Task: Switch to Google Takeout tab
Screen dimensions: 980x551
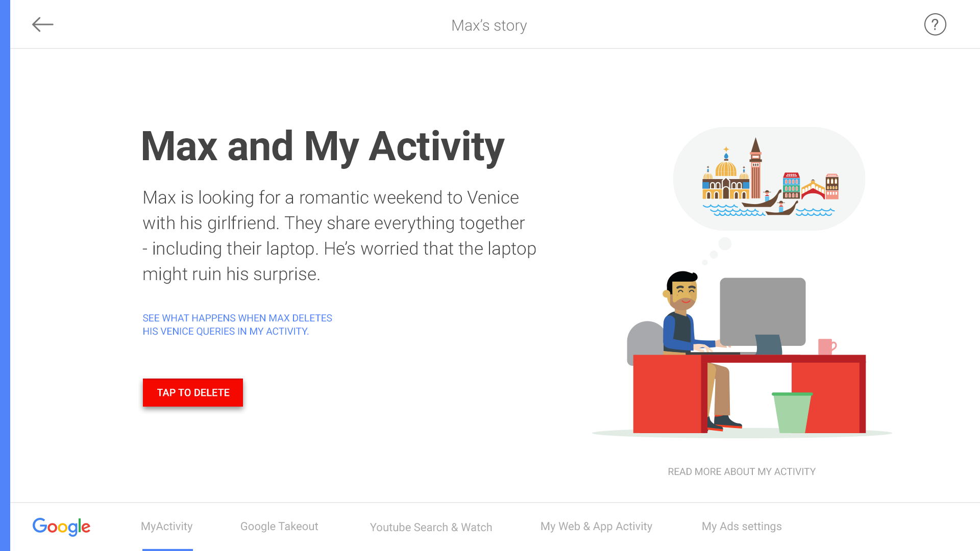Action: pos(279,527)
